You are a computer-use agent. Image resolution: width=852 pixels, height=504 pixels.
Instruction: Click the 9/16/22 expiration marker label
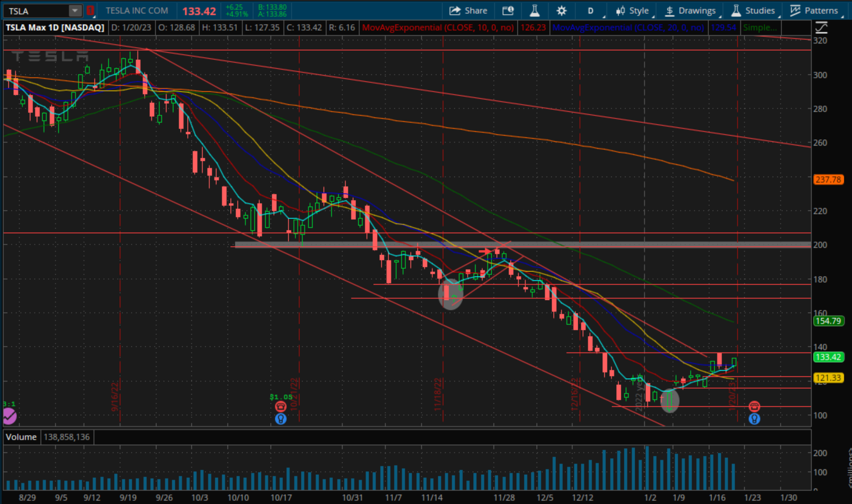[115, 396]
